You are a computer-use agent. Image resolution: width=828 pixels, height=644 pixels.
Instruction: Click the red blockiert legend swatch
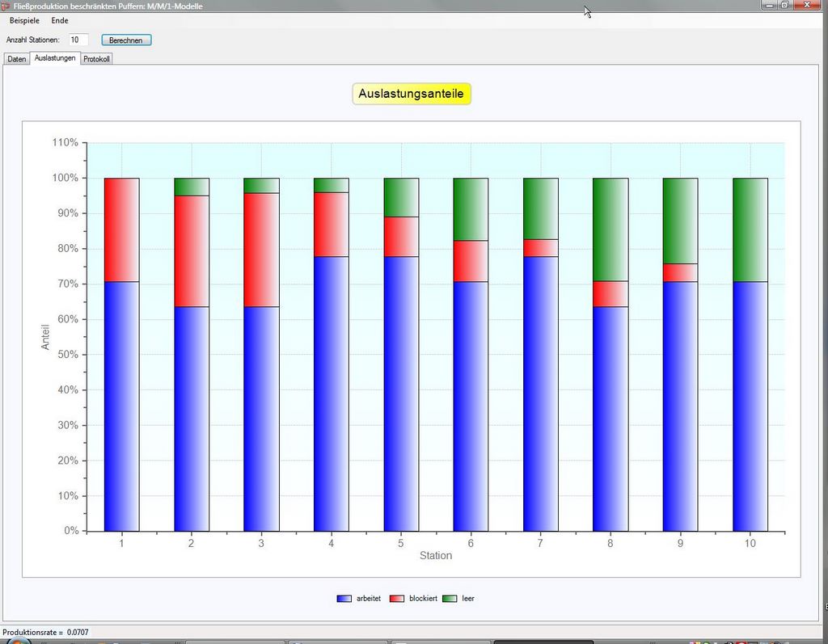point(396,599)
